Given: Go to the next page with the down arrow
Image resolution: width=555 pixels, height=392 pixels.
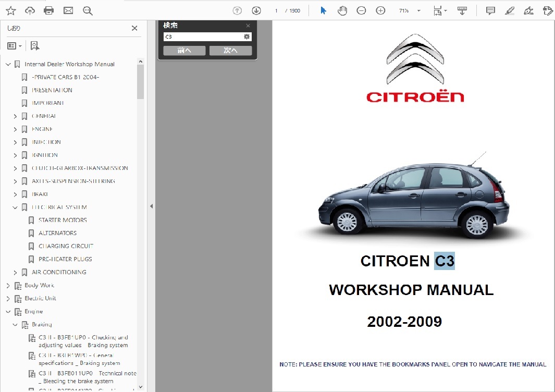Looking at the screenshot, I should (x=256, y=10).
